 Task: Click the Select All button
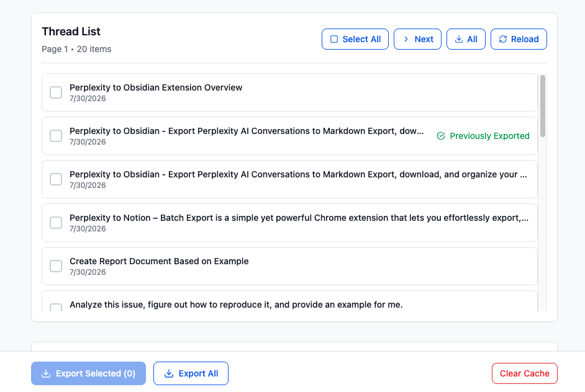click(x=355, y=39)
